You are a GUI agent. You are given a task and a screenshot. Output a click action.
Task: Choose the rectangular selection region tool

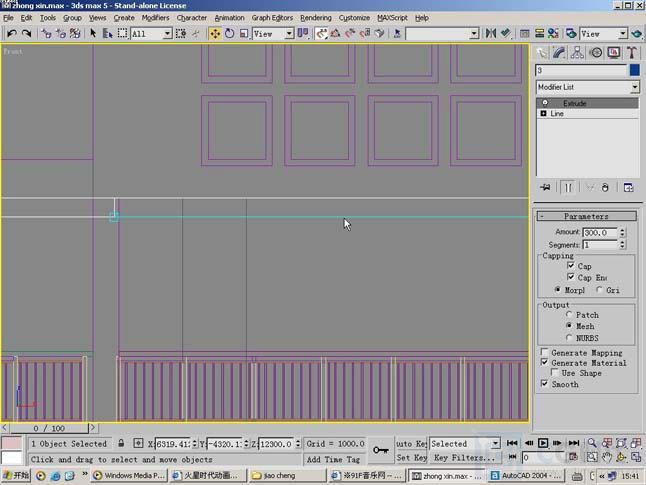pos(122,33)
